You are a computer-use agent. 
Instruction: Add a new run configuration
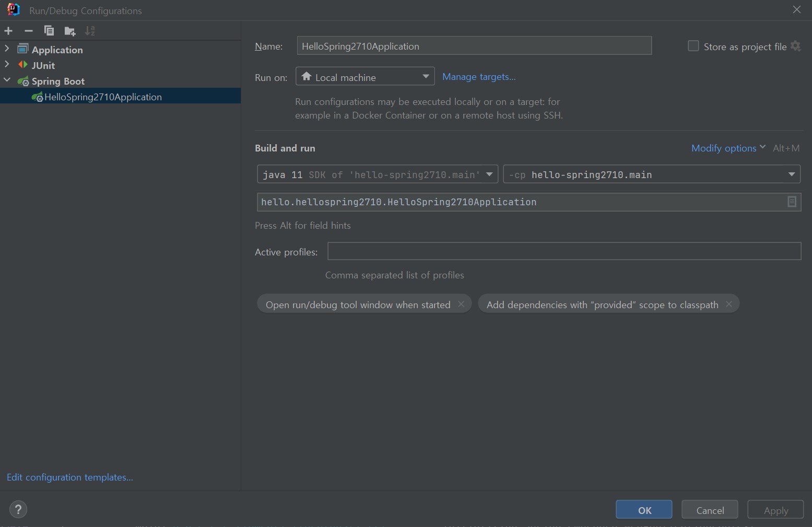pos(8,31)
